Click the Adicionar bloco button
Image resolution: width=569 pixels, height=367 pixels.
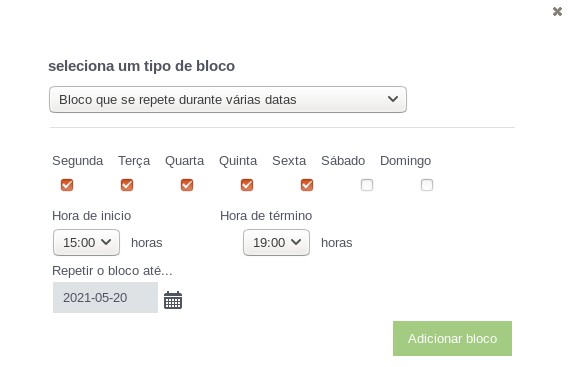click(x=452, y=338)
